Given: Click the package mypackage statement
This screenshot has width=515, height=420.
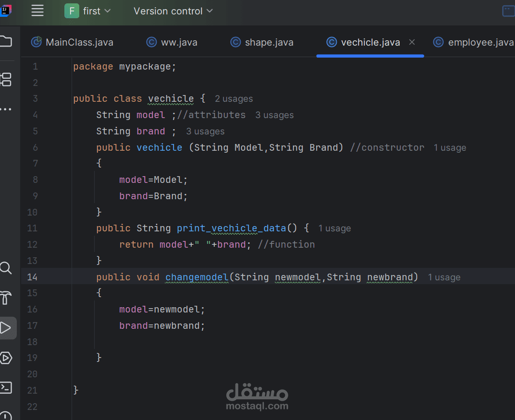Looking at the screenshot, I should pyautogui.click(x=124, y=67).
